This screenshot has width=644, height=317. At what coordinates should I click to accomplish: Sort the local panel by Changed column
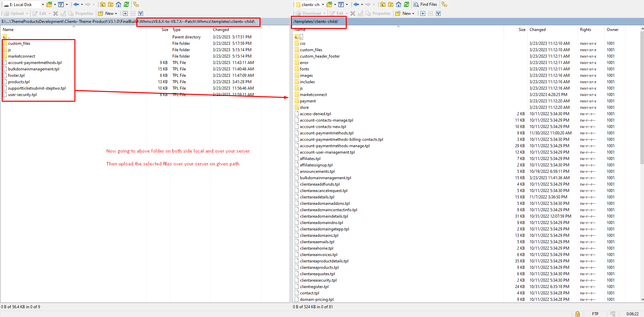pos(221,30)
